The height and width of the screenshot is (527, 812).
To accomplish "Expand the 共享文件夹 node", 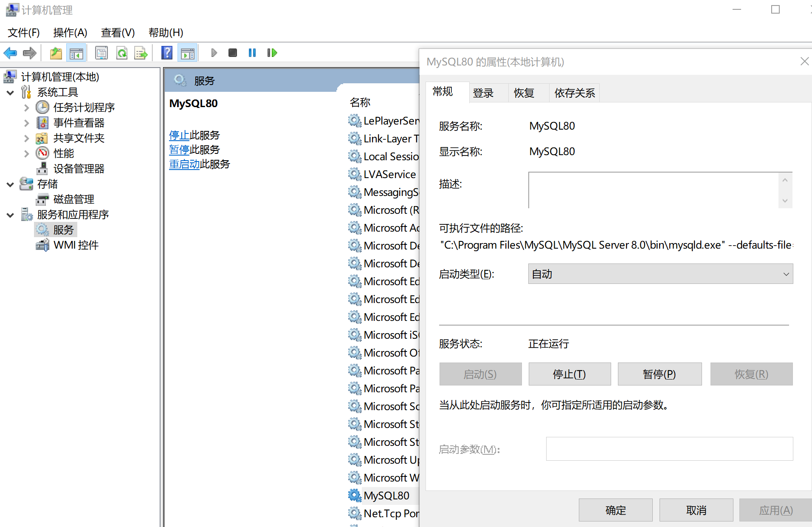I will coord(26,139).
